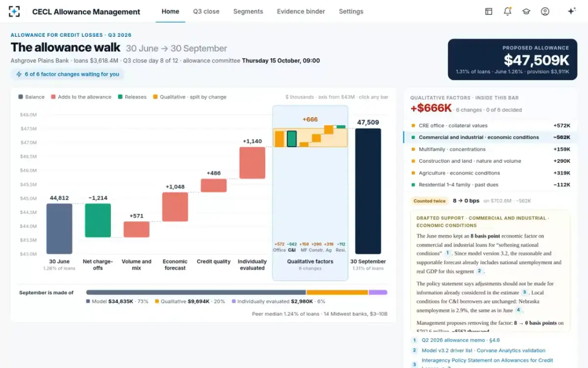Open the layout panel icon in header

pos(489,11)
